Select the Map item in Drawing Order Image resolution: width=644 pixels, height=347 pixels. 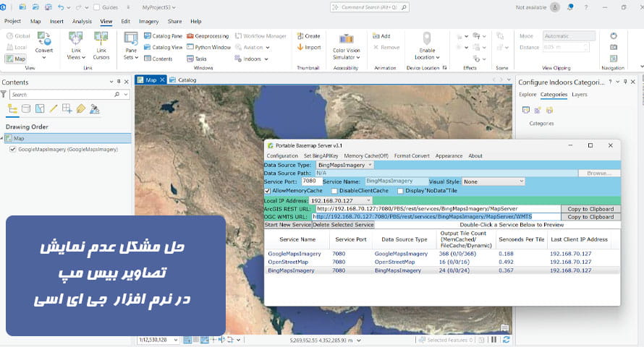point(68,138)
